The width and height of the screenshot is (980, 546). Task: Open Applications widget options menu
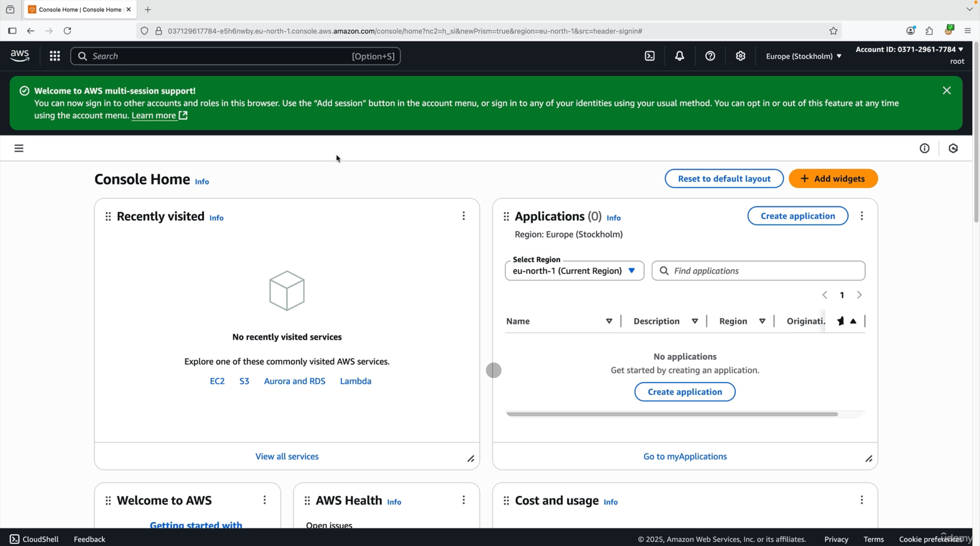[x=862, y=216]
